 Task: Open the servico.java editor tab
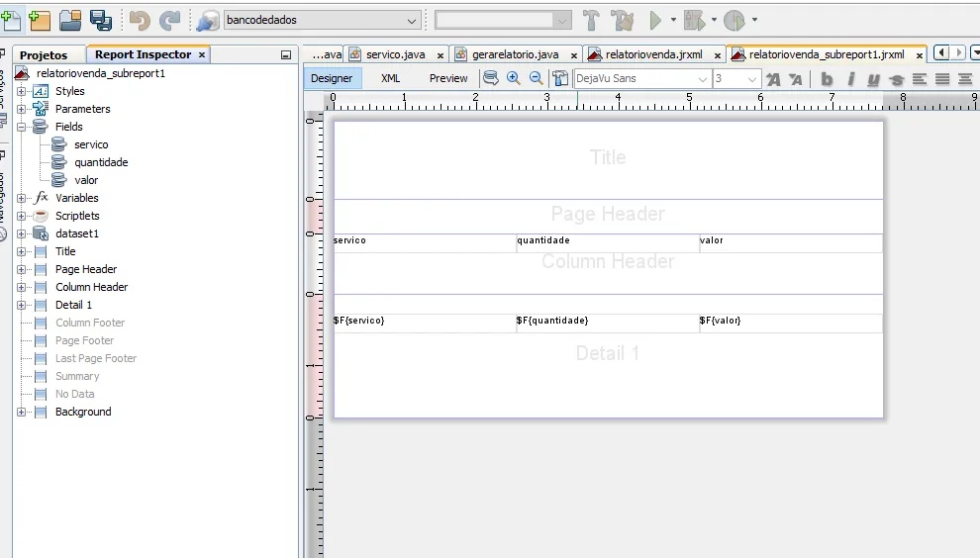395,54
